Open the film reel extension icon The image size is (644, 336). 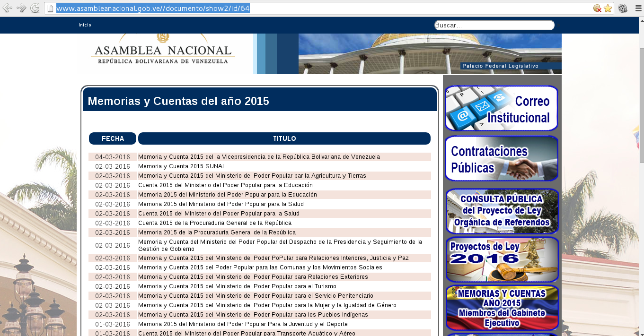click(623, 8)
